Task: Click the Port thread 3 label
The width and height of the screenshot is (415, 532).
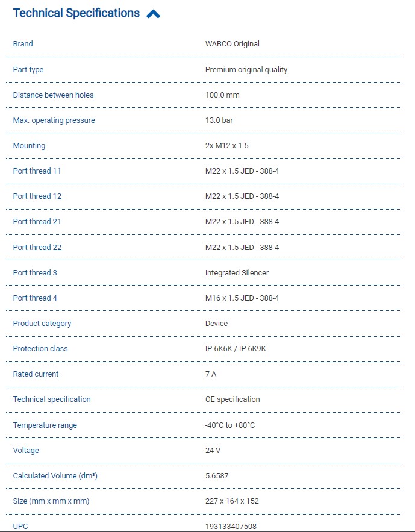Action: point(35,273)
